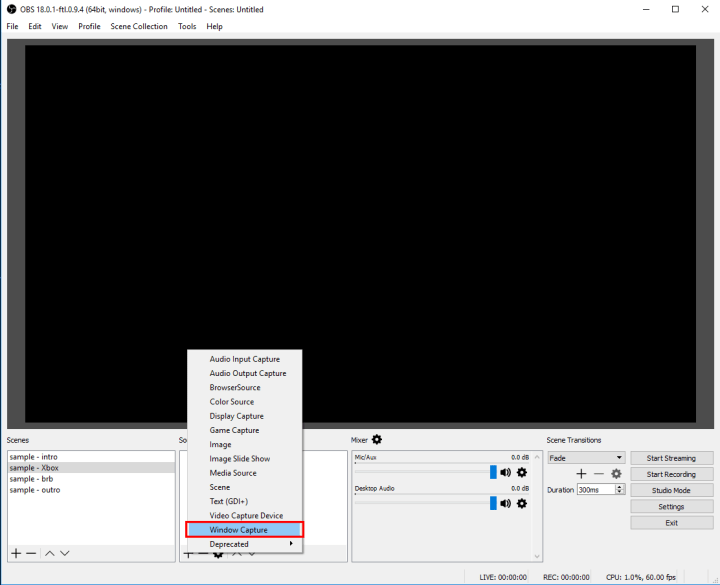Adjust the Mic/Aux volume slider
720x585 pixels.
(x=493, y=472)
